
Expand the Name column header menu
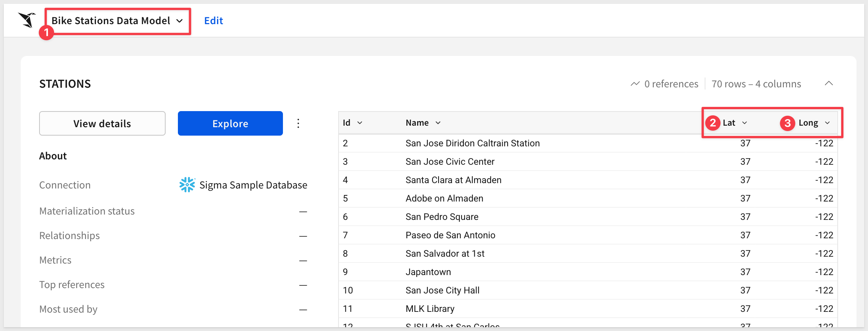[438, 123]
